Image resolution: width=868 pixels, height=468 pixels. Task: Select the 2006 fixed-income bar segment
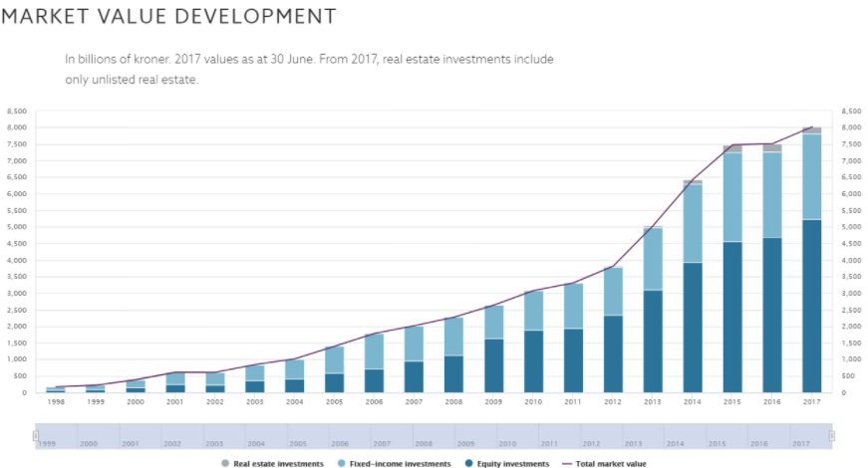[x=375, y=351]
